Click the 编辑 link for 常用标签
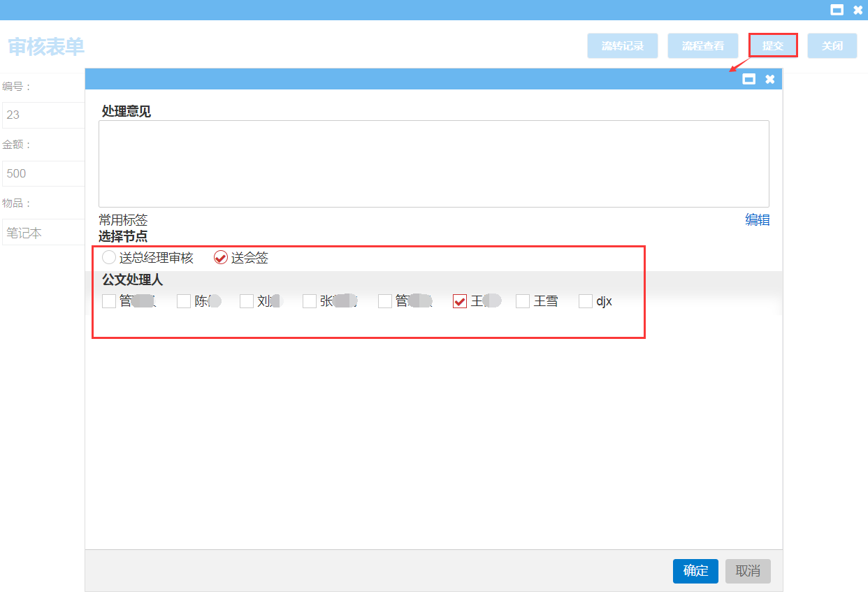The image size is (868, 594). 757,220
